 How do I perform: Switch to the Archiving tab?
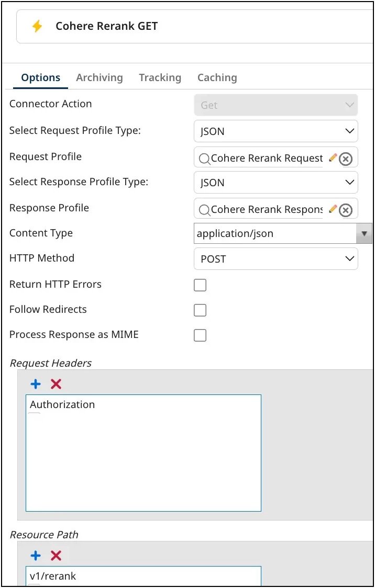pyautogui.click(x=100, y=77)
